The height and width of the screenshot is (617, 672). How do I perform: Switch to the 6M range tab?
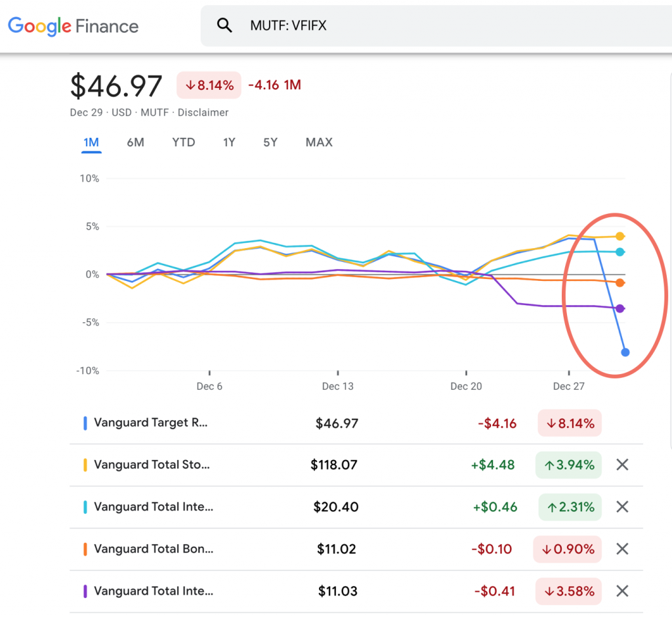pyautogui.click(x=135, y=142)
